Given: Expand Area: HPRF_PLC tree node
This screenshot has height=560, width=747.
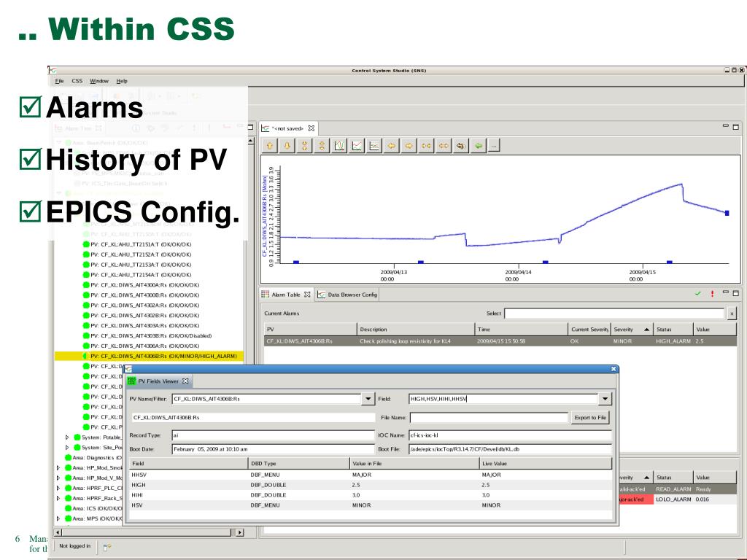Looking at the screenshot, I should coord(58,488).
